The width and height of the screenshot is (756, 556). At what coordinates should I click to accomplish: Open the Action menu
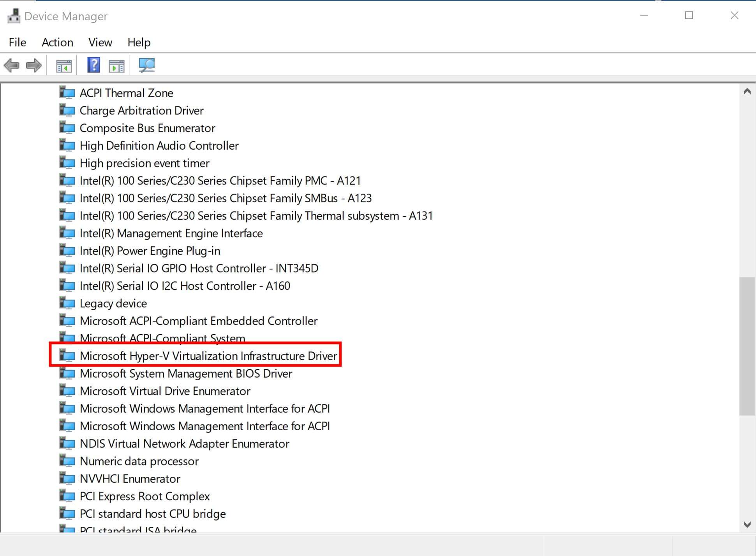[x=57, y=42]
